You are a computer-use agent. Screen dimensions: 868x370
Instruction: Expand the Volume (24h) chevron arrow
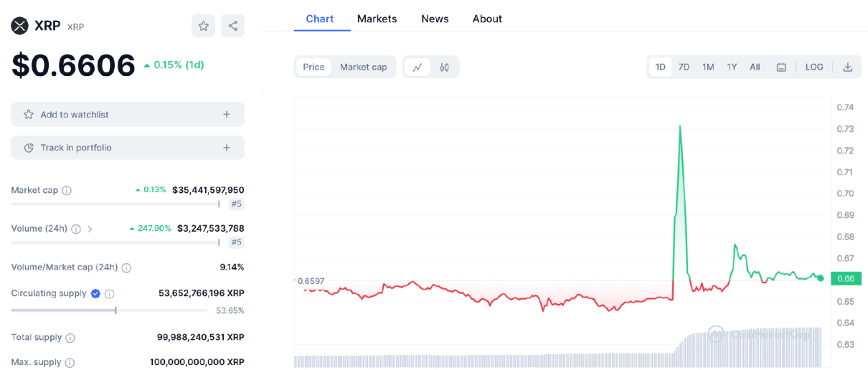[x=90, y=229]
